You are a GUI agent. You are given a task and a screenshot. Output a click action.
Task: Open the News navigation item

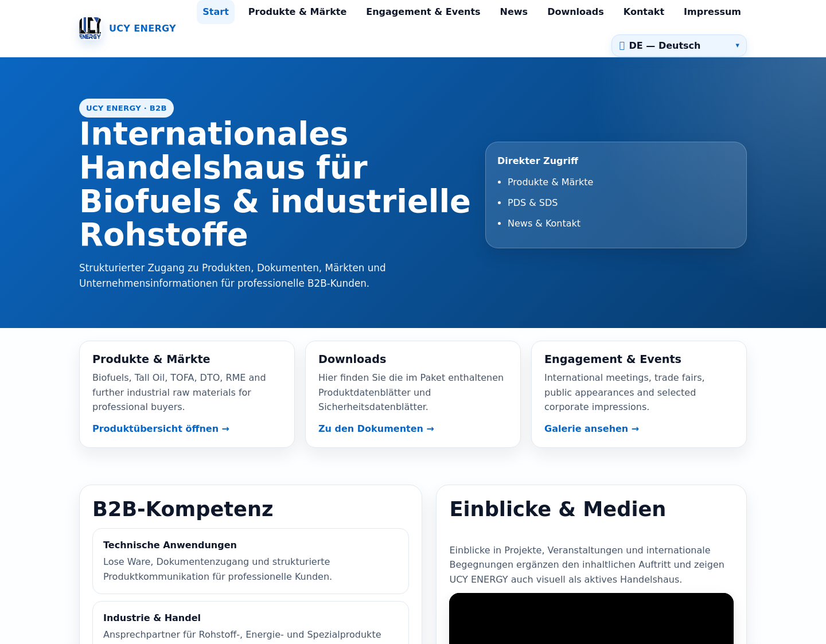[x=514, y=11]
